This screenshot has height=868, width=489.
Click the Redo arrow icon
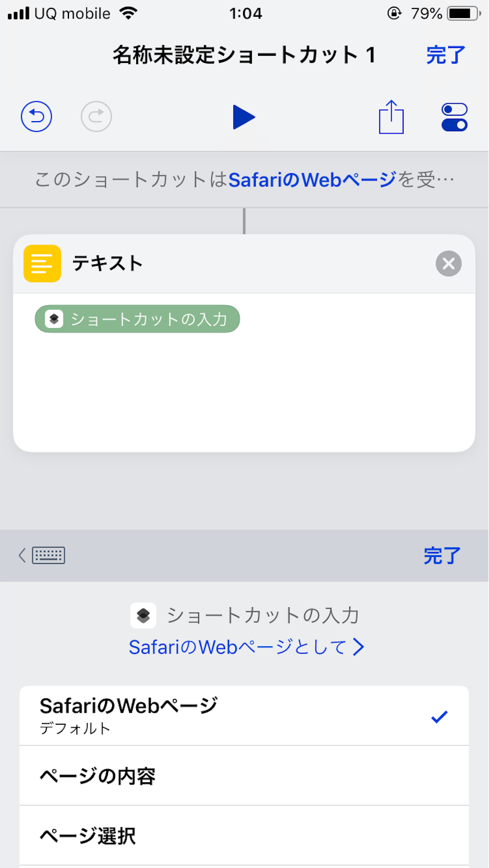(x=95, y=116)
